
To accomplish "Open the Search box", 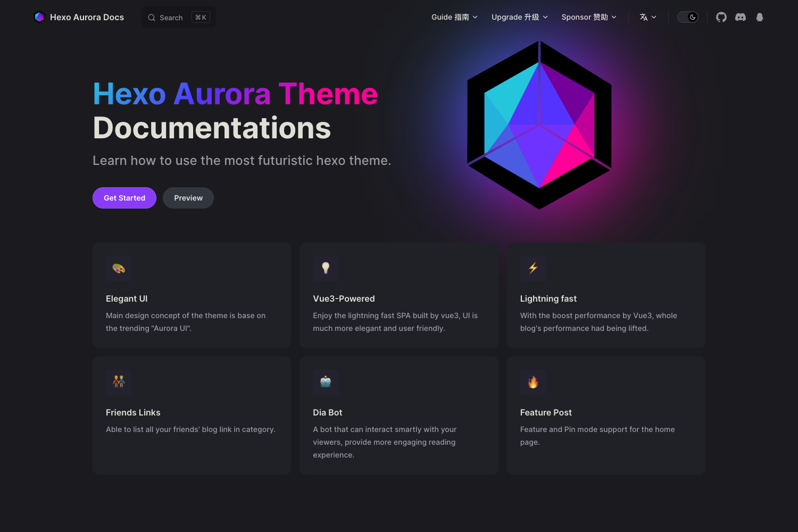I will click(179, 18).
